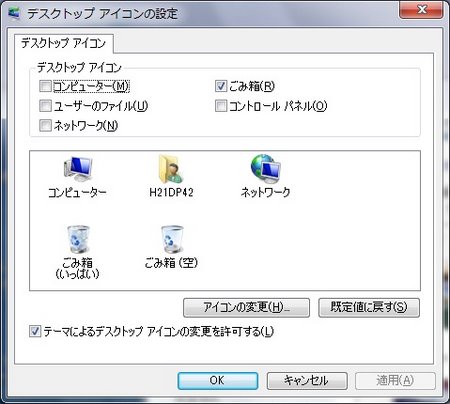Toggle テーマによるデスクトップ アイコンの変更を許可する checkbox
Viewport: 450px width, 404px height.
35,331
